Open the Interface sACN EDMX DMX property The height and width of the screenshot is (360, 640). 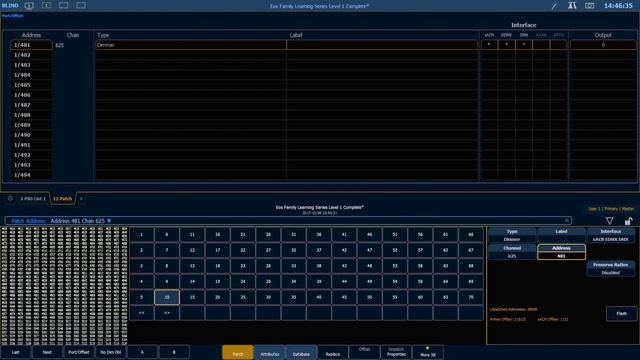point(611,236)
